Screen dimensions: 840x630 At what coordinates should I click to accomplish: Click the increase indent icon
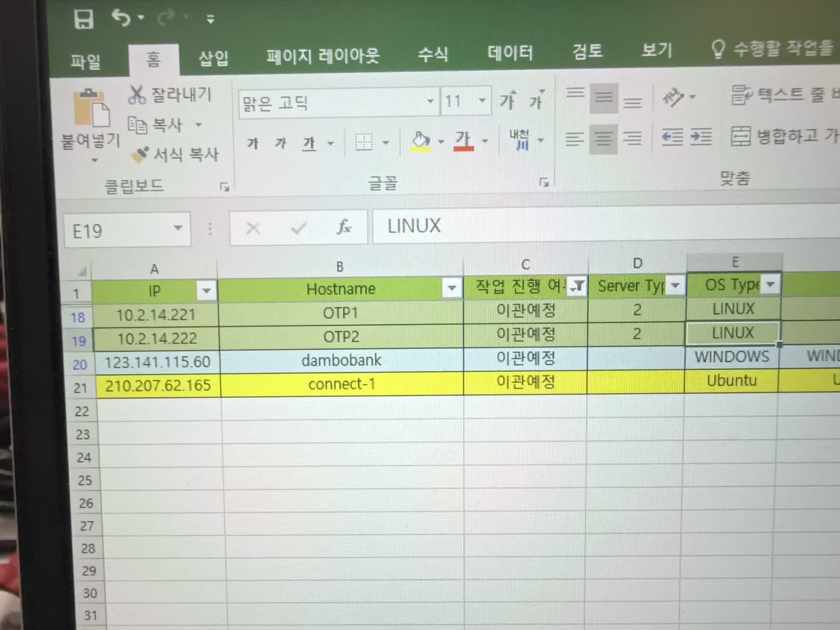pos(701,137)
